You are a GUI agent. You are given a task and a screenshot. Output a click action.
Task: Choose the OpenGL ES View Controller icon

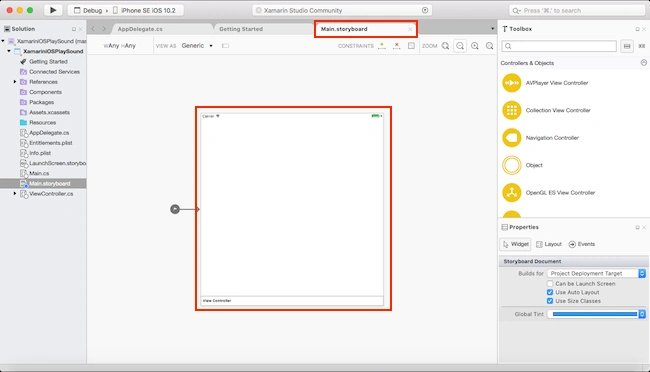click(512, 193)
